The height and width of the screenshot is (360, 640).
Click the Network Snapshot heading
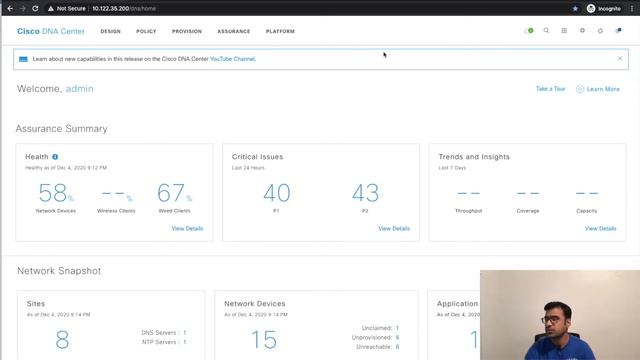tap(59, 271)
